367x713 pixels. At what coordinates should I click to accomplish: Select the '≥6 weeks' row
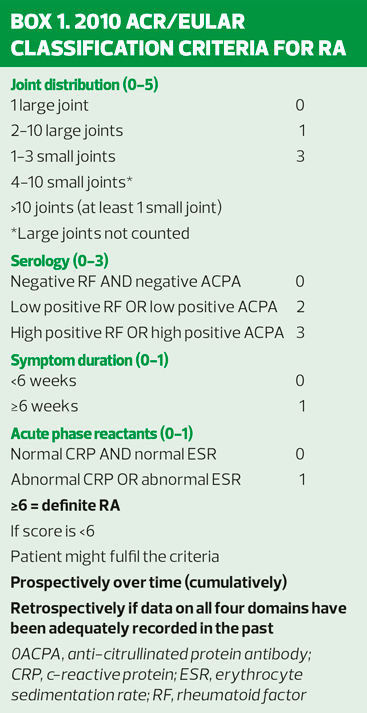click(157, 406)
